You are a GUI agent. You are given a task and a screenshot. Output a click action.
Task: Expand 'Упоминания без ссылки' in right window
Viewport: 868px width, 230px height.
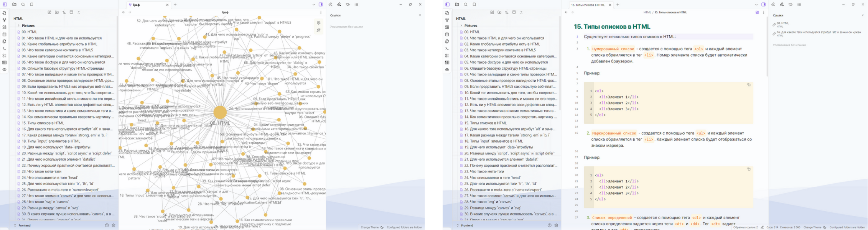coord(789,45)
